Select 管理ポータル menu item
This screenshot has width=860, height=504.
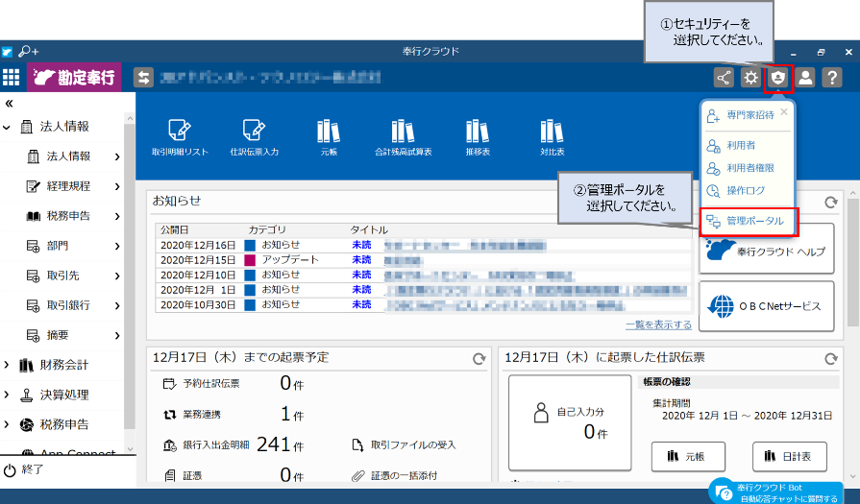coord(748,221)
